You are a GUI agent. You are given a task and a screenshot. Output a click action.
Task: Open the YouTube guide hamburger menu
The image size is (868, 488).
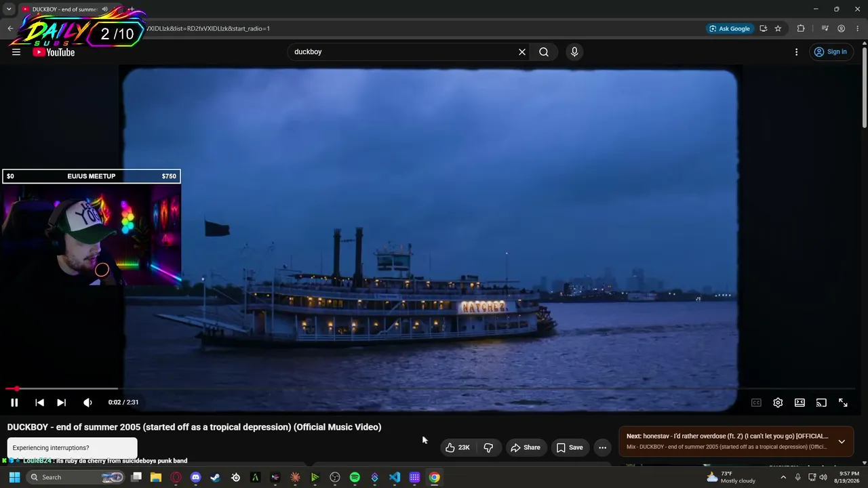(16, 52)
